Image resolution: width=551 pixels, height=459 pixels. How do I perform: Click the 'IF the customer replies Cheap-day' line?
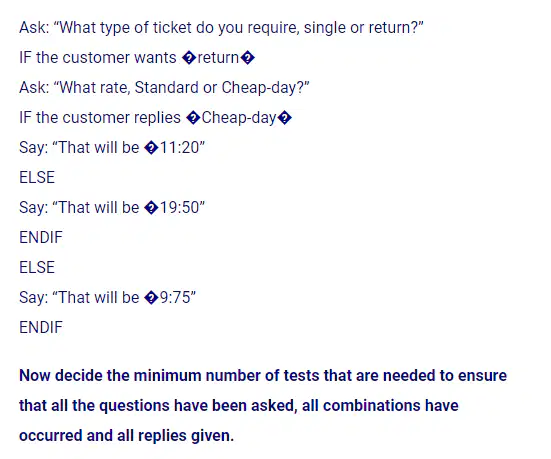pyautogui.click(x=155, y=118)
